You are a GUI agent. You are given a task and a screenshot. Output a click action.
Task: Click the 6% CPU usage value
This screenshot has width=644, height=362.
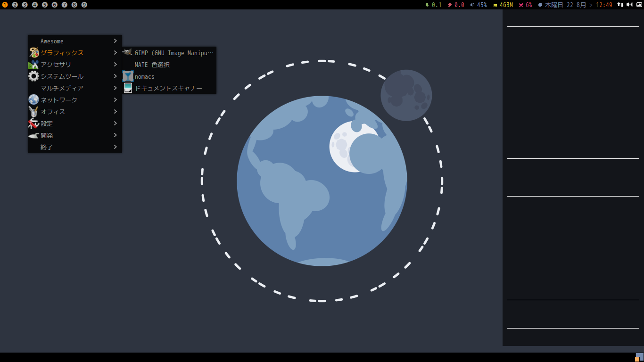(x=529, y=5)
